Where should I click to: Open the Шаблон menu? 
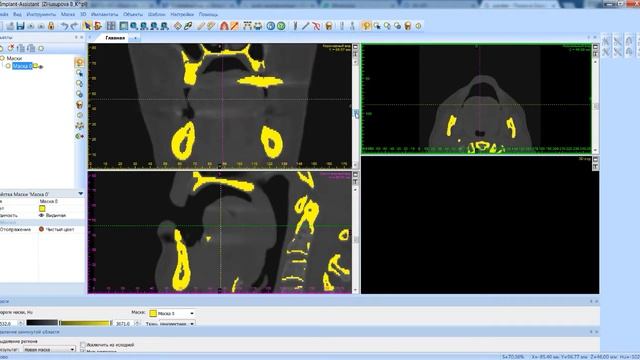pyautogui.click(x=156, y=14)
